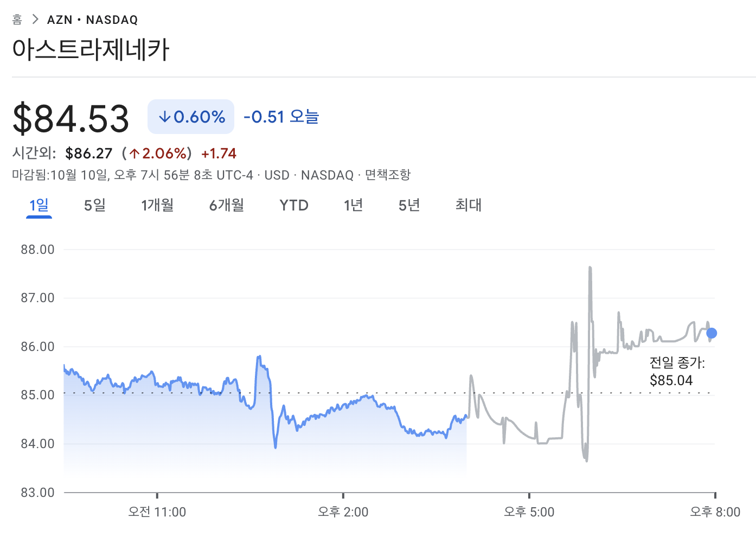Select the 1일 range tab
Viewport: 756px width, 536px height.
coord(39,205)
